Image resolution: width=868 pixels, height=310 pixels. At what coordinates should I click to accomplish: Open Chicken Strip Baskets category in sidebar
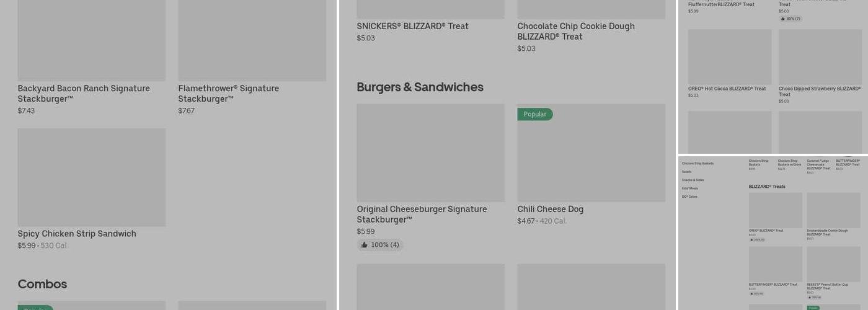[x=697, y=164]
